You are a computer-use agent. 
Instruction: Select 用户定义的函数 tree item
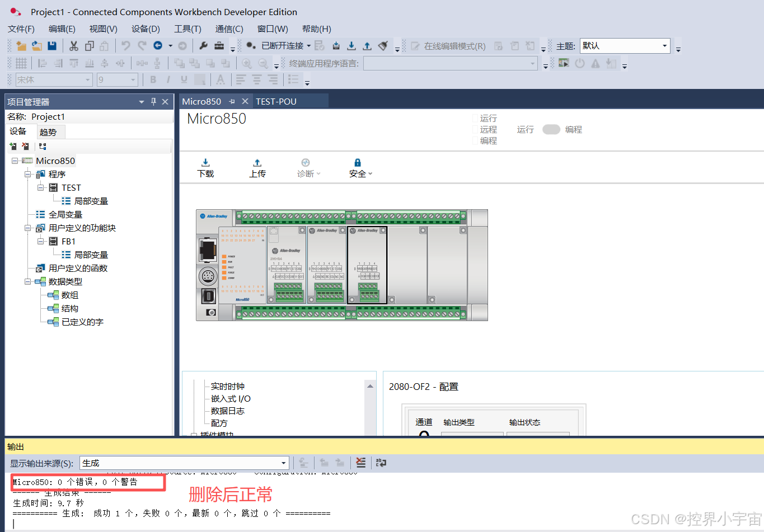[x=78, y=268]
